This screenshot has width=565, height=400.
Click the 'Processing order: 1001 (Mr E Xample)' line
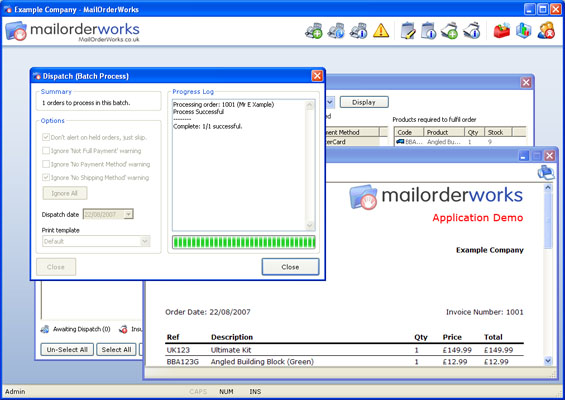[223, 105]
